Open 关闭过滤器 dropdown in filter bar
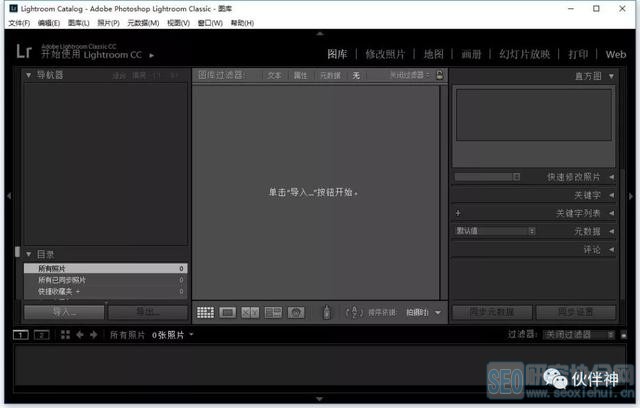 click(x=410, y=75)
